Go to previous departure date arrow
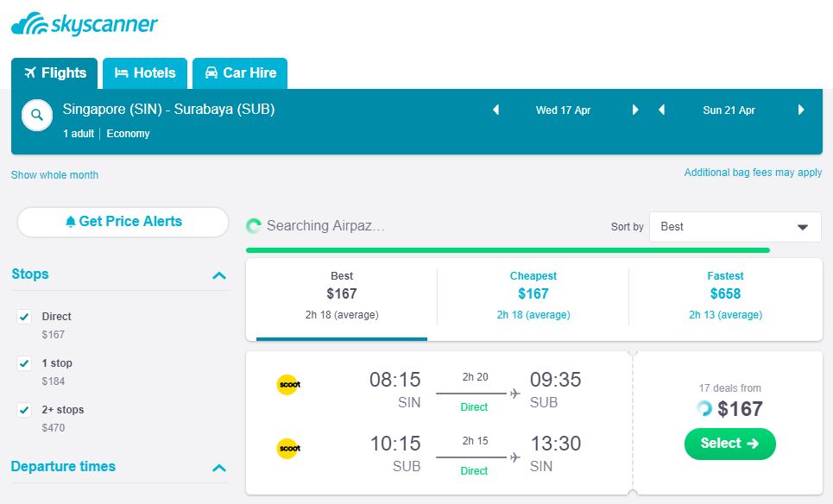 [x=496, y=110]
